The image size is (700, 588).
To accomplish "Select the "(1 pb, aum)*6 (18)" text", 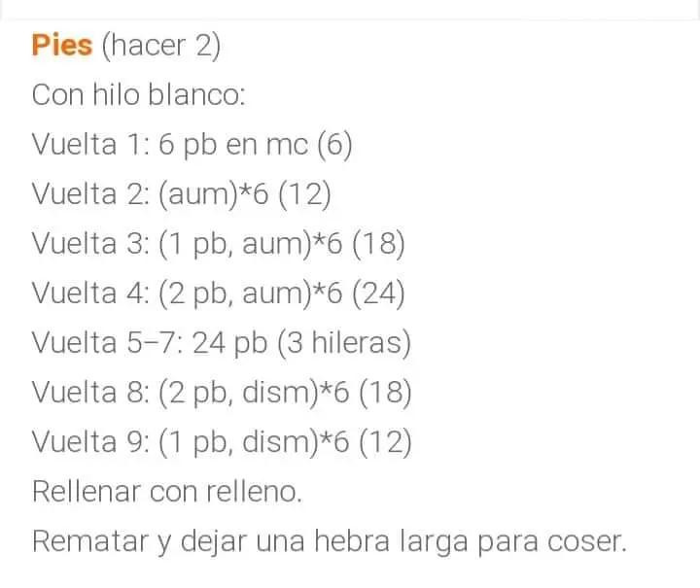I will click(280, 244).
